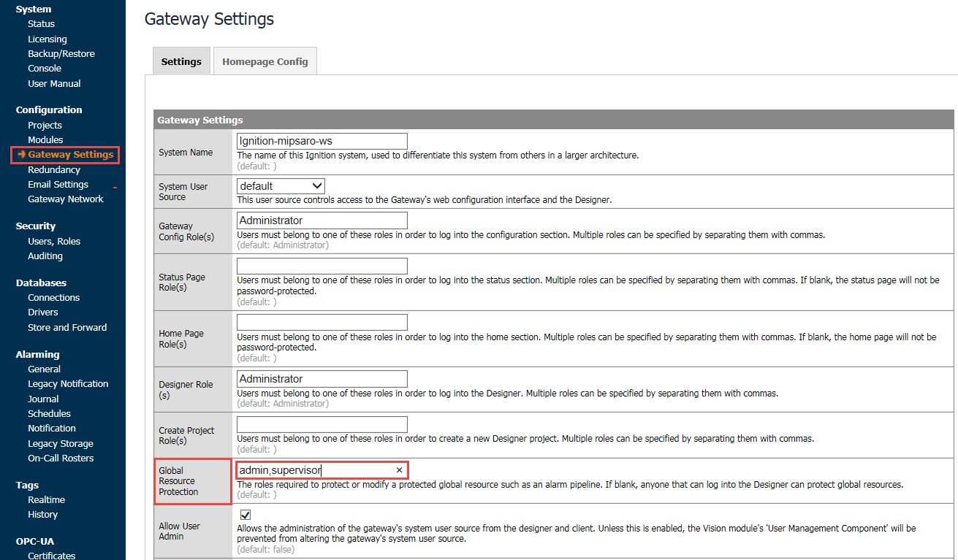Focus the Create Project Role(s) field
This screenshot has height=560, width=958.
click(322, 424)
